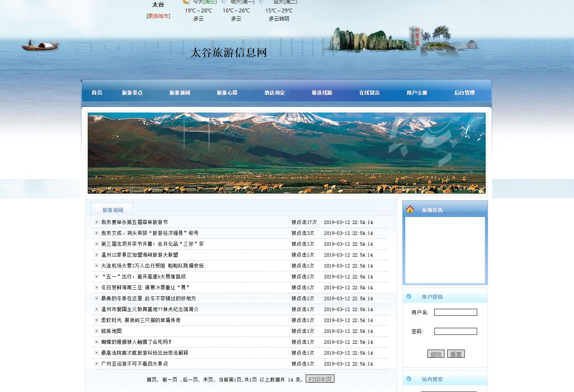Click the blue arrow icon beside 用户登陆
This screenshot has width=574, height=392.
pos(408,297)
